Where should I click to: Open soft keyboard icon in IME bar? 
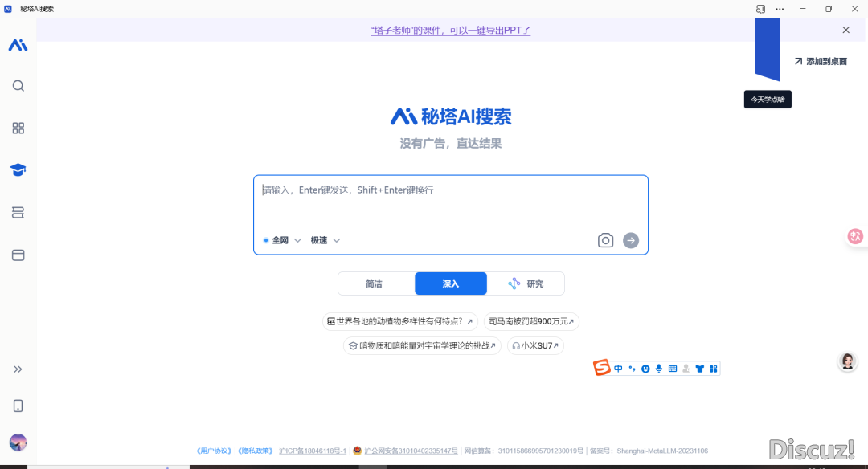coord(673,369)
